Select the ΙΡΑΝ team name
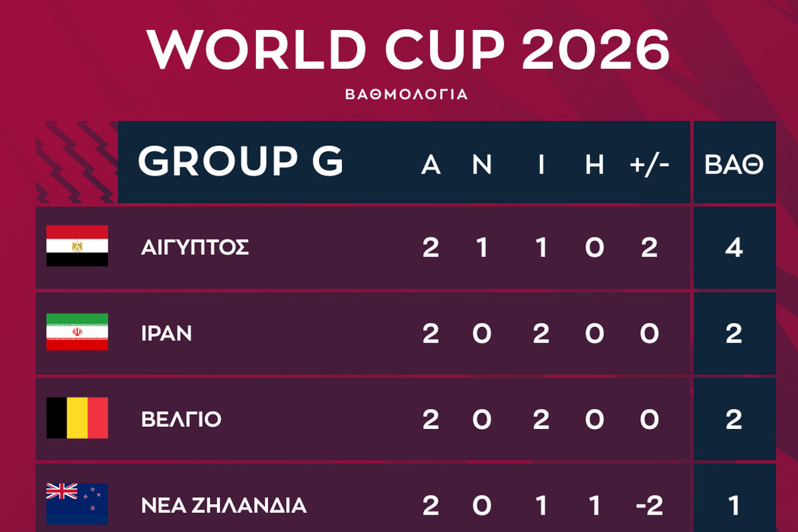The height and width of the screenshot is (532, 798). pyautogui.click(x=166, y=333)
